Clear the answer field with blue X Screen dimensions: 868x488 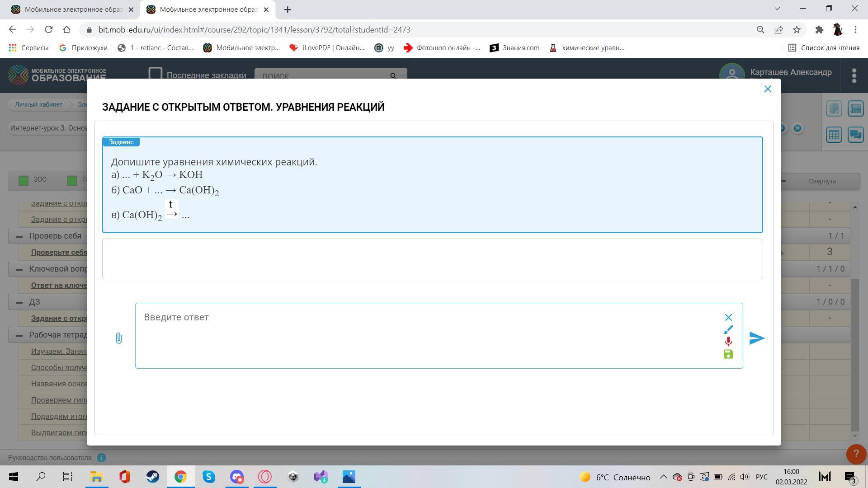click(728, 317)
